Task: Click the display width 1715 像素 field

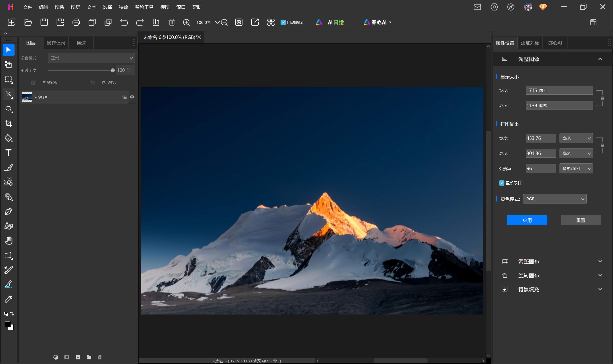Action: click(559, 90)
